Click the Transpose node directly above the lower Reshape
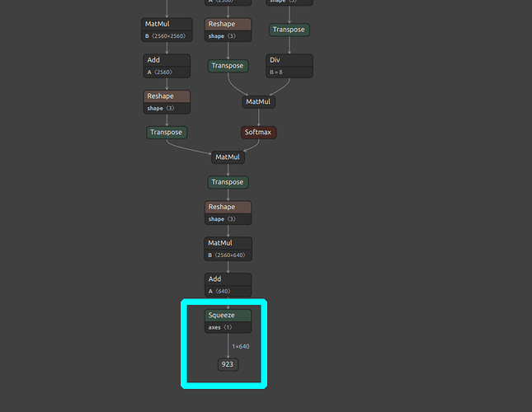532x412 pixels. point(228,182)
